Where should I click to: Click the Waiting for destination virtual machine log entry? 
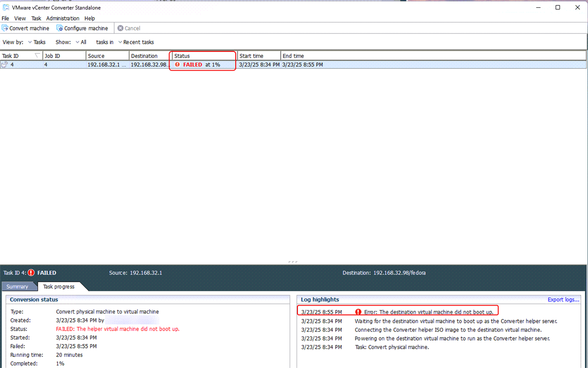456,321
